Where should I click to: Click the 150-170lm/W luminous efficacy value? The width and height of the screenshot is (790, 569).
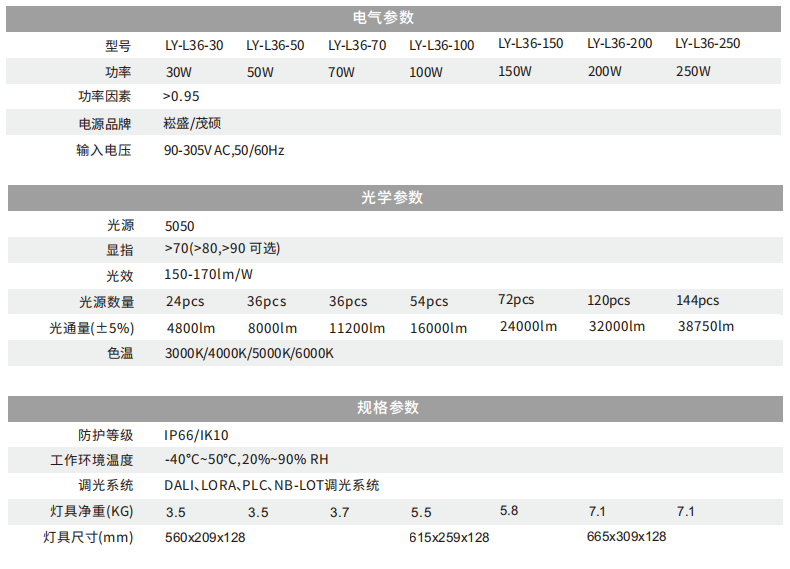[x=208, y=275]
